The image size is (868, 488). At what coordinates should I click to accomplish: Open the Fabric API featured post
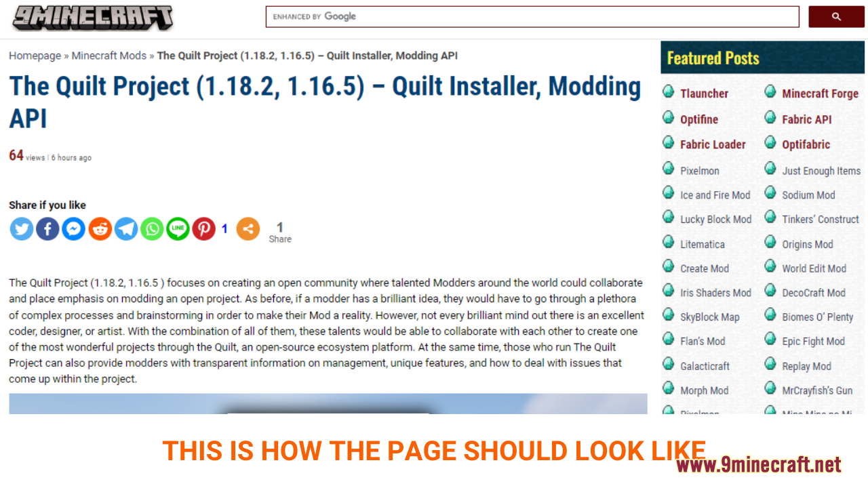806,119
